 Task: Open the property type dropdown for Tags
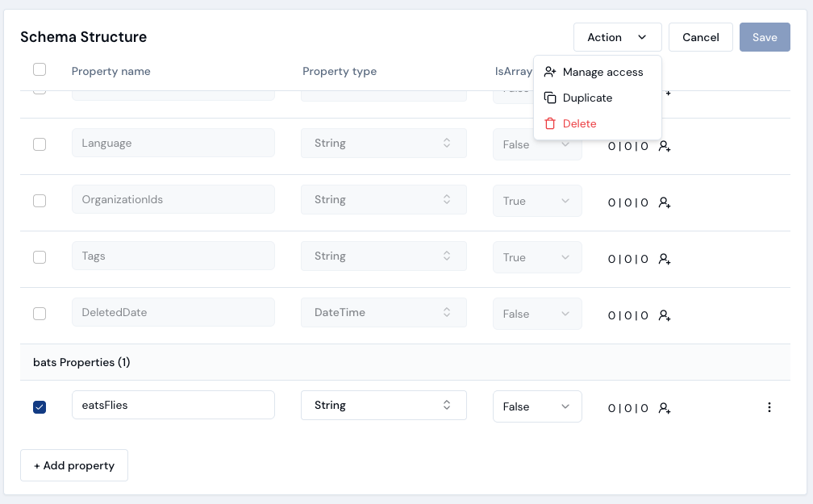point(383,256)
